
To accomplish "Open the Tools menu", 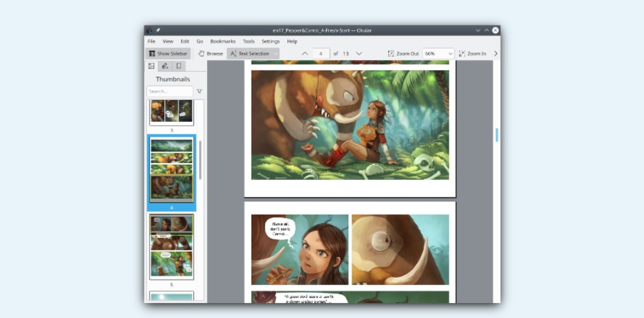I will click(x=248, y=41).
